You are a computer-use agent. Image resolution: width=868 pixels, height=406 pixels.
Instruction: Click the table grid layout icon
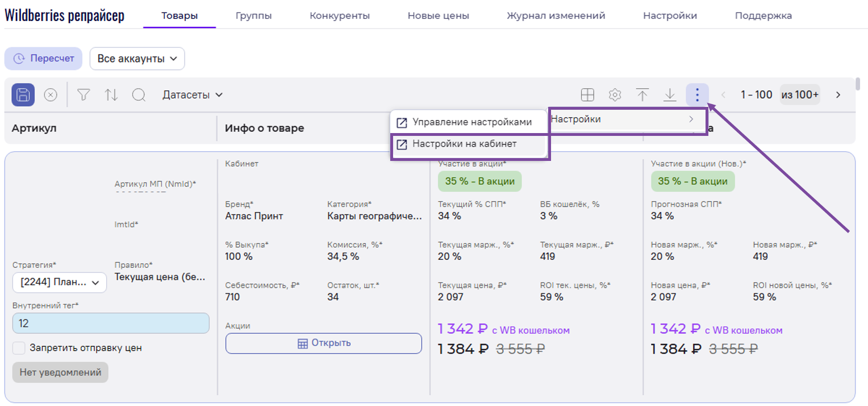point(587,95)
